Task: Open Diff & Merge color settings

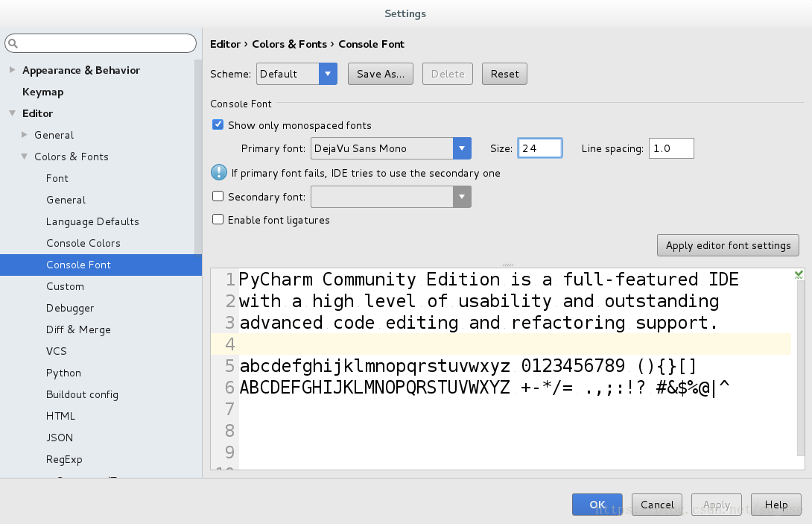Action: (78, 329)
